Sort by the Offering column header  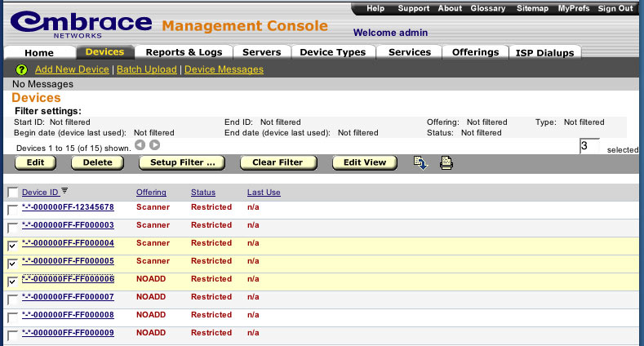[x=151, y=192]
